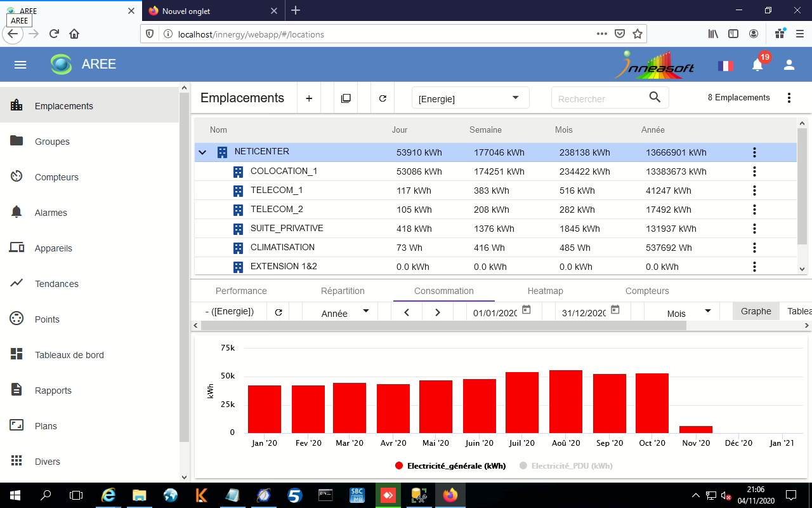This screenshot has width=812, height=508.
Task: Go to the previous period arrow
Action: 407,312
